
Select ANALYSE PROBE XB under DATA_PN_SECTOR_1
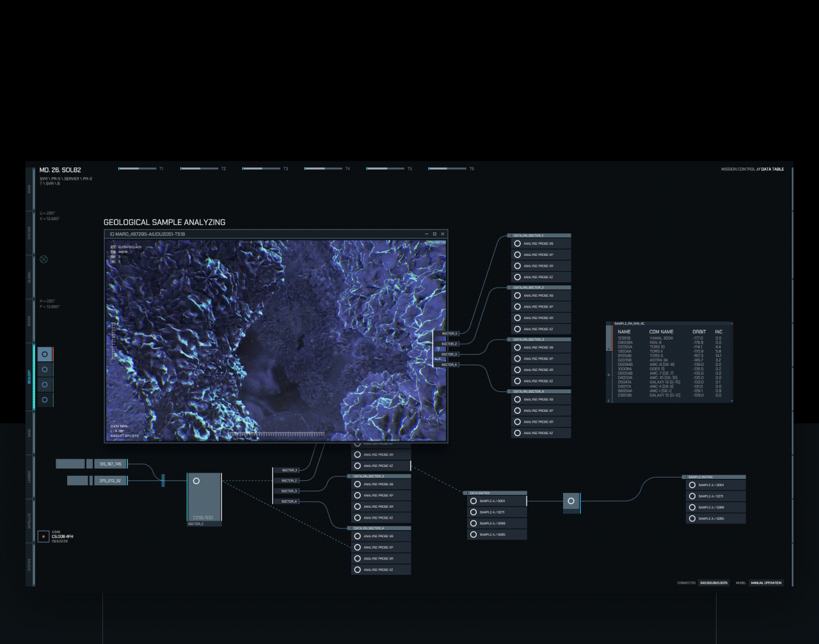tap(541, 244)
